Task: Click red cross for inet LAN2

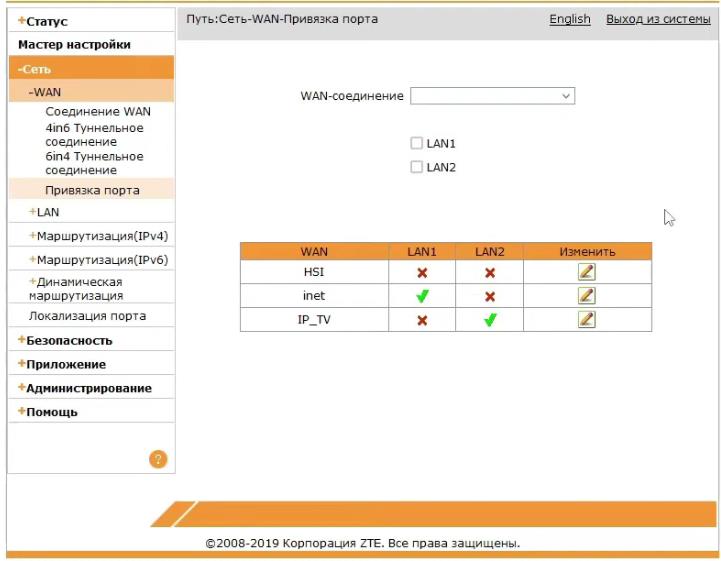Action: click(x=490, y=296)
